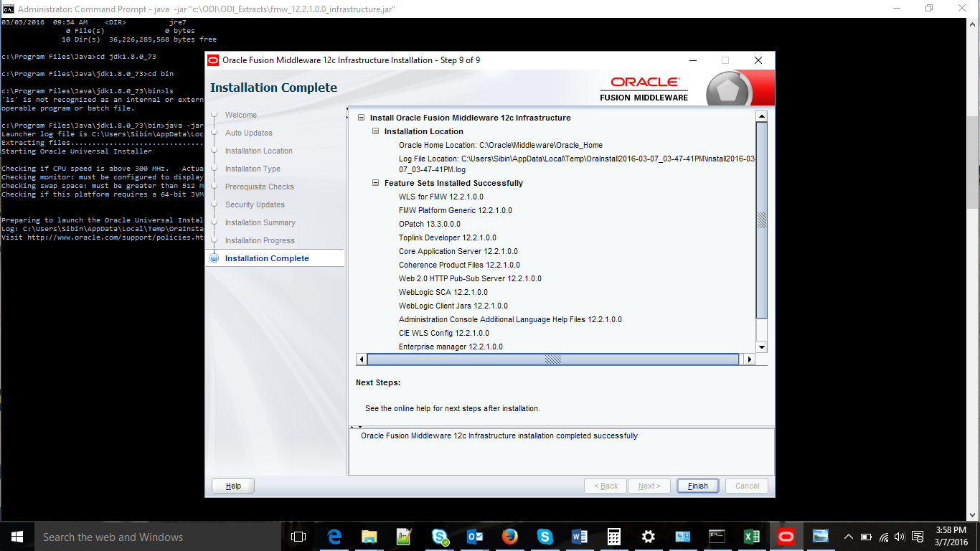Image resolution: width=980 pixels, height=551 pixels.
Task: Collapse the Feature Sets Installed Successfully section
Action: 375,183
